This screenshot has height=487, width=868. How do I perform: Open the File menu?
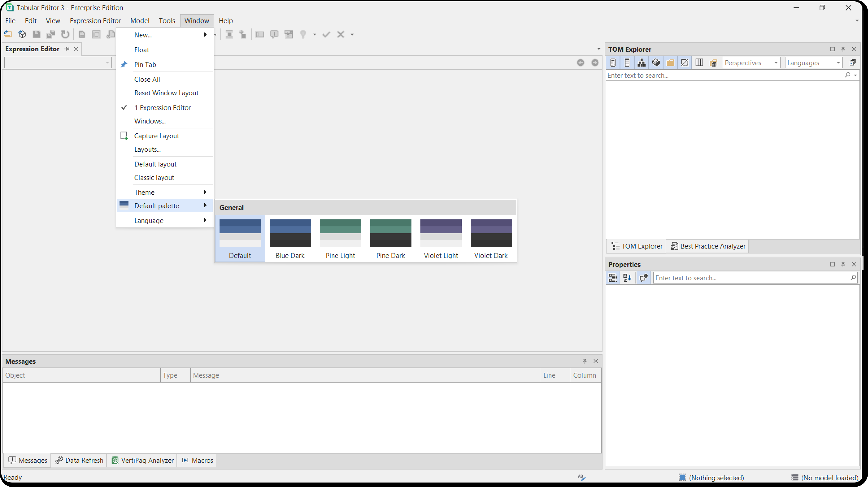[x=10, y=21]
